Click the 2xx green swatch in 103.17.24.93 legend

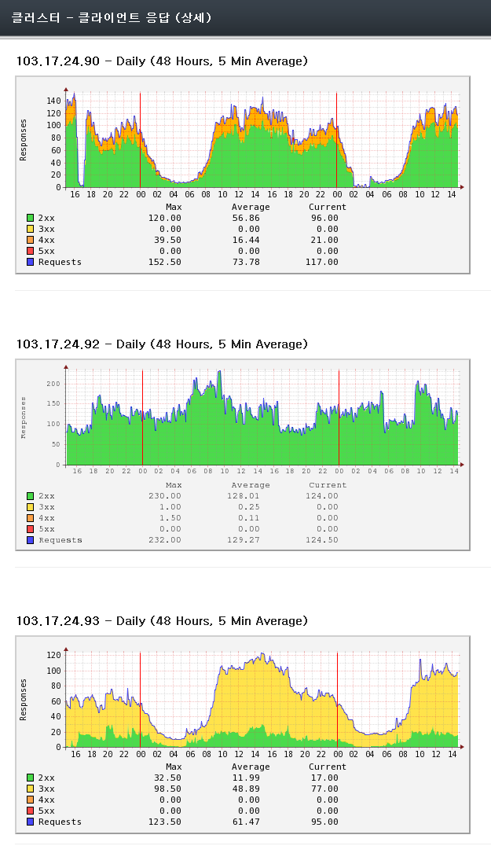click(x=31, y=778)
